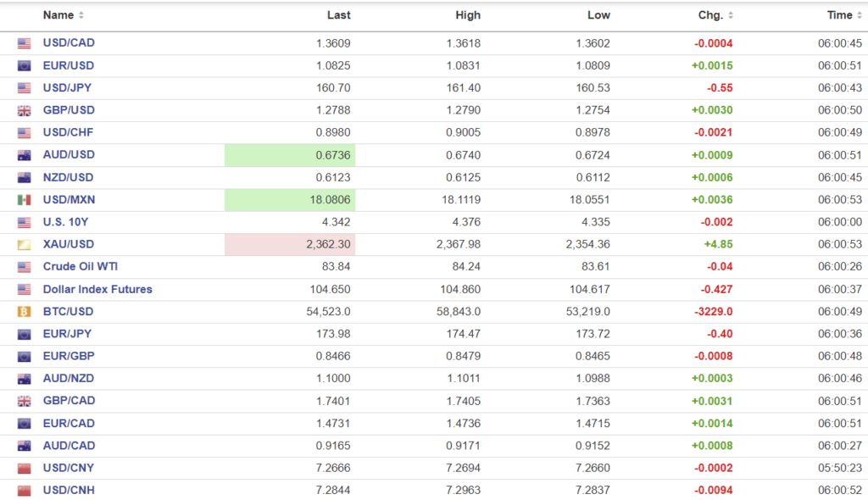Click the UK flag beside GBP/USD
868x500 pixels.
(24, 110)
